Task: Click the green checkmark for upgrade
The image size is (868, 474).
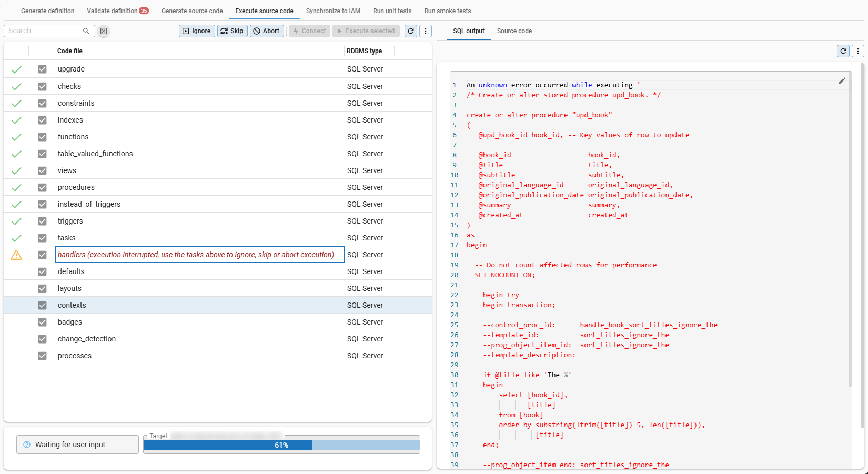Action: coord(16,69)
